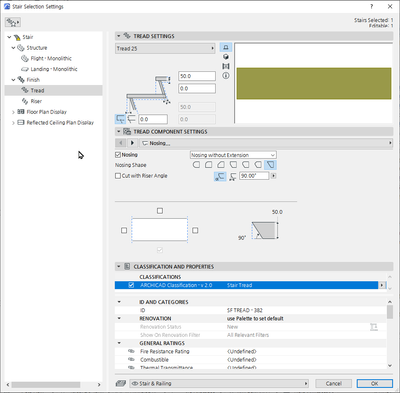
Task: Collapse the Tread Settings panel
Action: pos(119,36)
